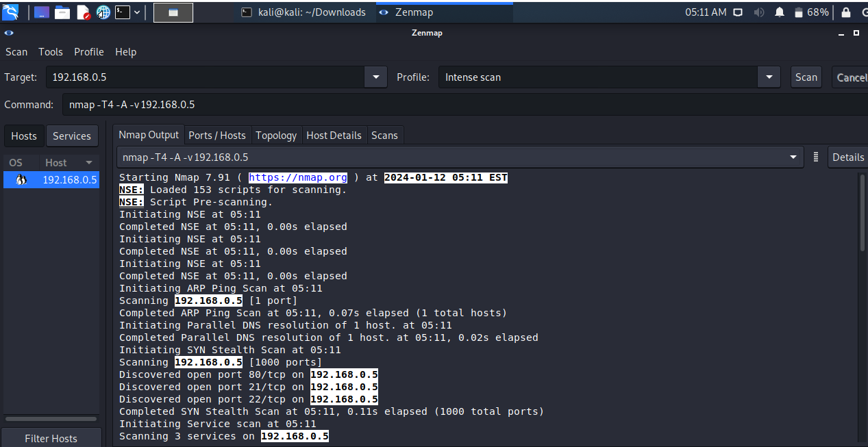Open the https://nmap.org link
868x447 pixels.
coord(297,177)
